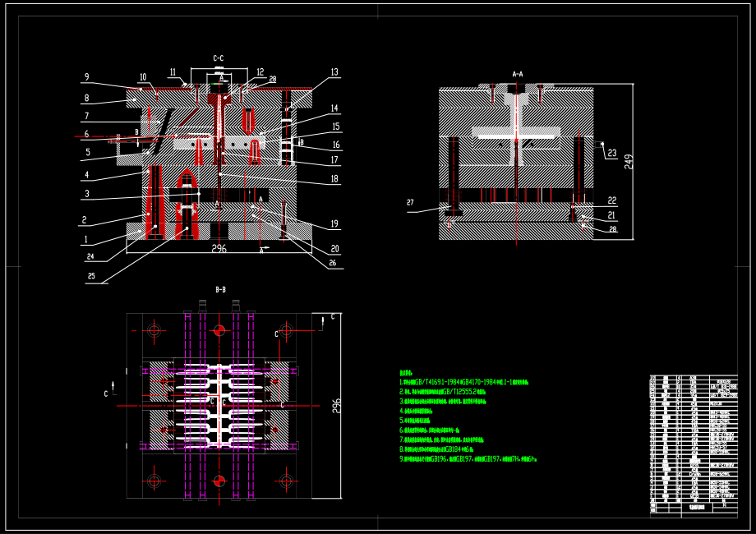Select note 2 mentioning GB/T12555.2
The height and width of the screenshot is (534, 756).
click(443, 392)
